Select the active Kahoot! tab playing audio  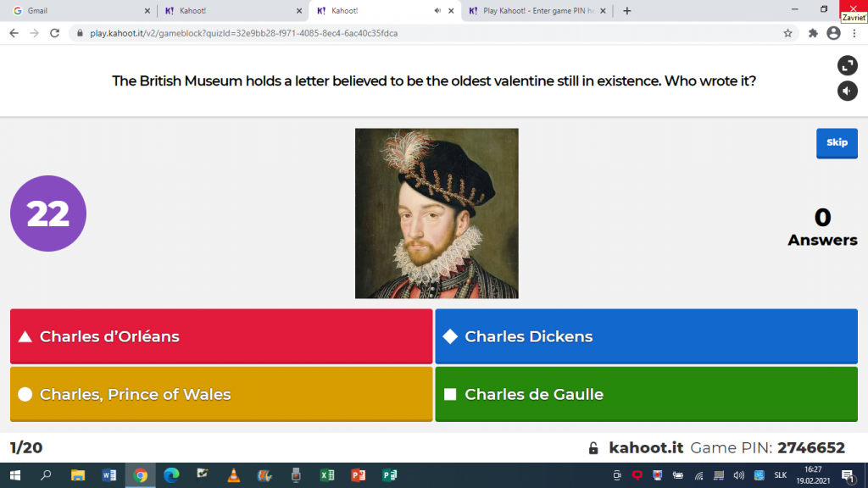click(382, 10)
